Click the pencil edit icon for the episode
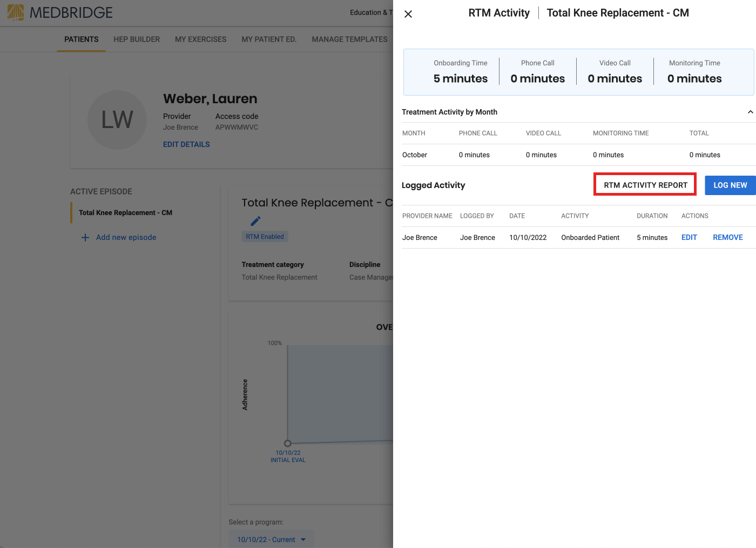 click(x=255, y=221)
